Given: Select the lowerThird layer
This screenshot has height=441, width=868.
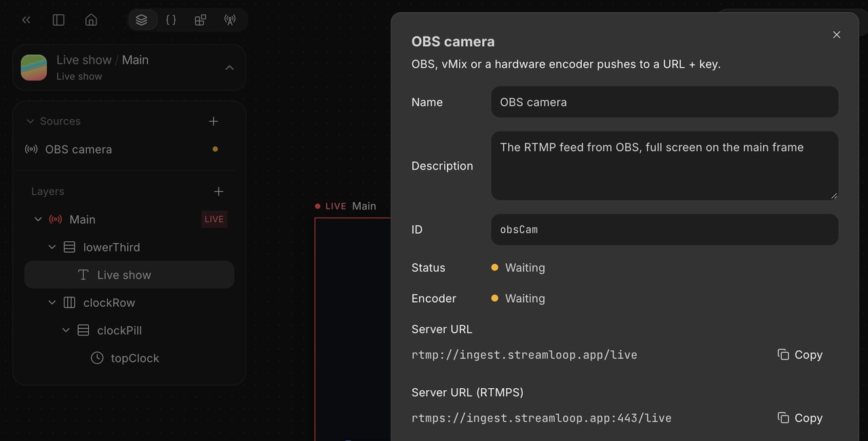Looking at the screenshot, I should pos(129,247).
